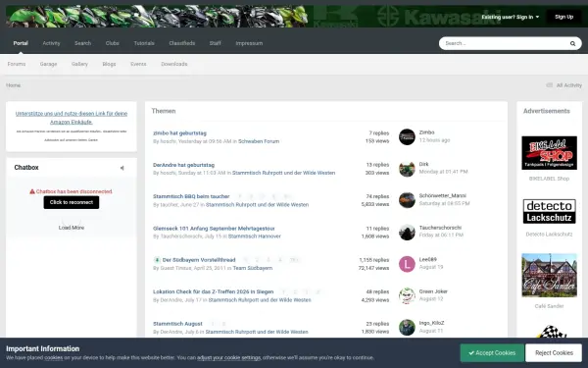This screenshot has height=368, width=588.
Task: Open topic zimbo hat geburtstag
Action: tap(179, 132)
